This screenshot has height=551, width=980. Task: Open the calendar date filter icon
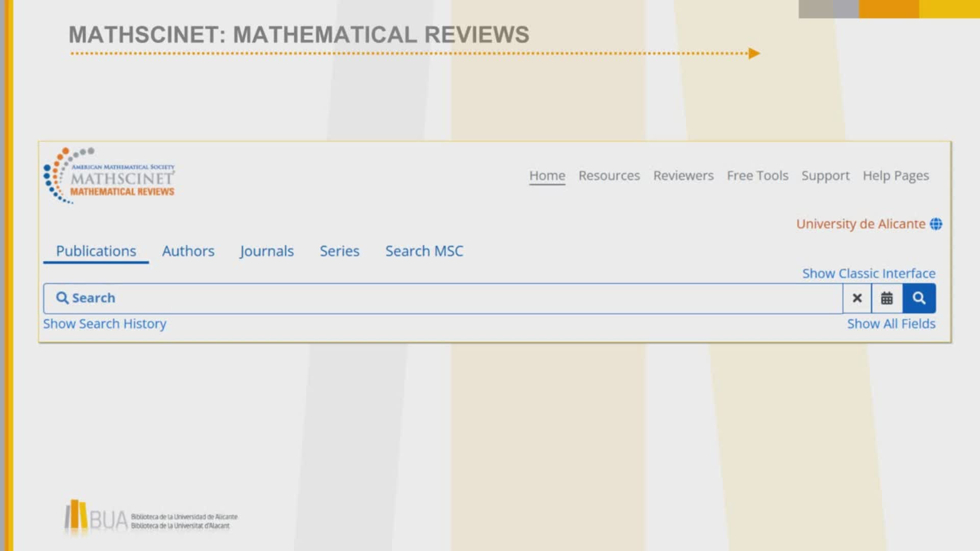pyautogui.click(x=887, y=298)
